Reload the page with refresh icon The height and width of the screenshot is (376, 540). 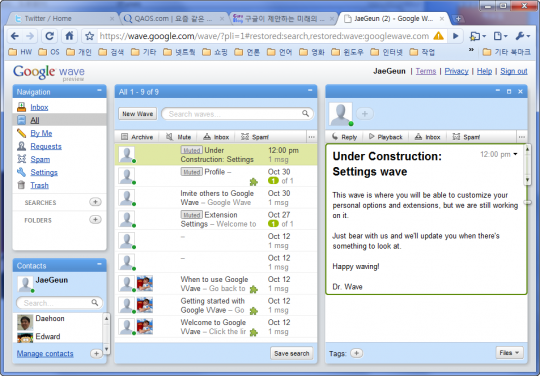click(50, 36)
